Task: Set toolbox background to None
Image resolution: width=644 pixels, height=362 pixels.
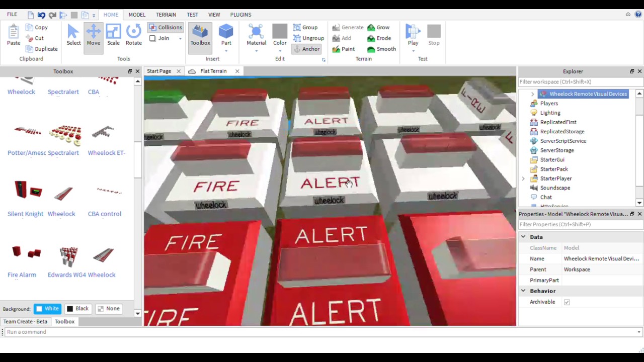Action: [109, 309]
